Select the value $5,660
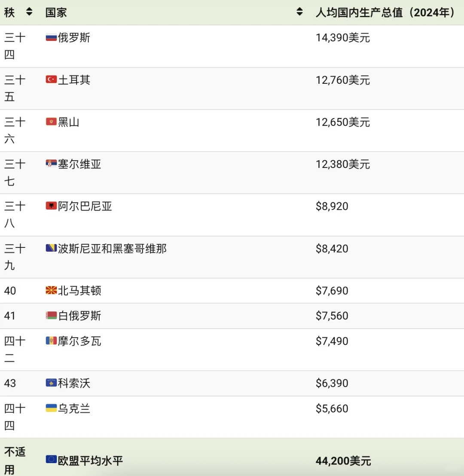Image resolution: width=464 pixels, height=476 pixels. 332,409
